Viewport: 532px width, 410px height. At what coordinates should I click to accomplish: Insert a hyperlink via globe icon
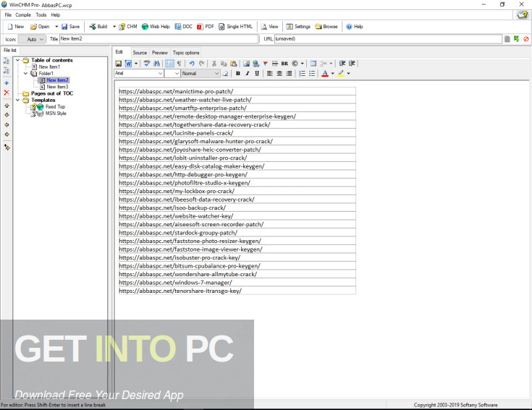click(x=256, y=64)
